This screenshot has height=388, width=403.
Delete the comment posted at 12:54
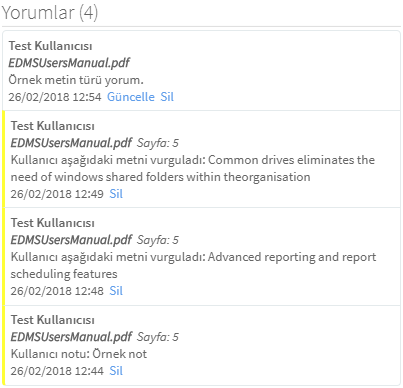coord(167,97)
